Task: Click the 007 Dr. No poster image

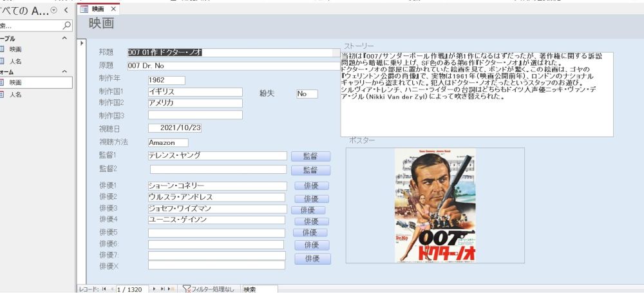Action: click(435, 205)
